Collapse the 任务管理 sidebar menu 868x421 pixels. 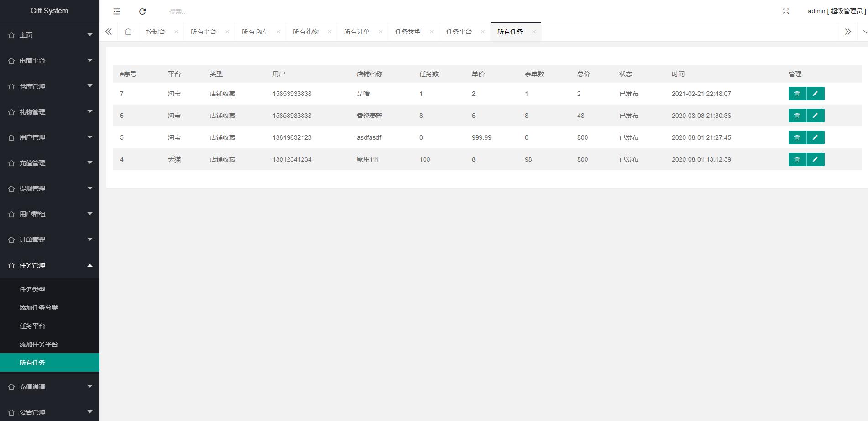50,265
